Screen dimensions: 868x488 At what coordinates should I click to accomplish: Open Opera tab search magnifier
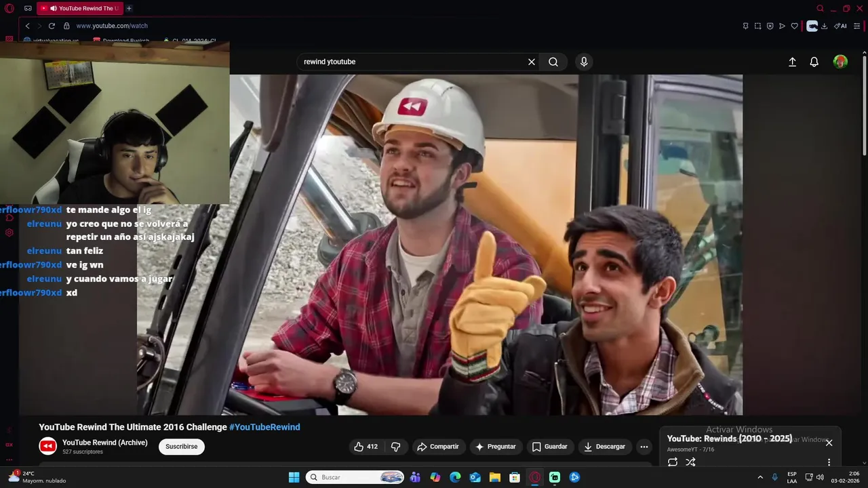pyautogui.click(x=820, y=8)
